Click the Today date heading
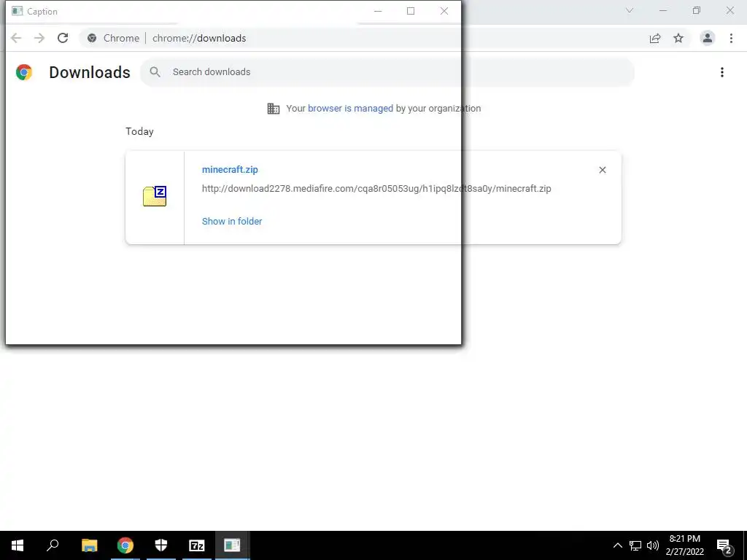This screenshot has height=560, width=747. point(139,131)
